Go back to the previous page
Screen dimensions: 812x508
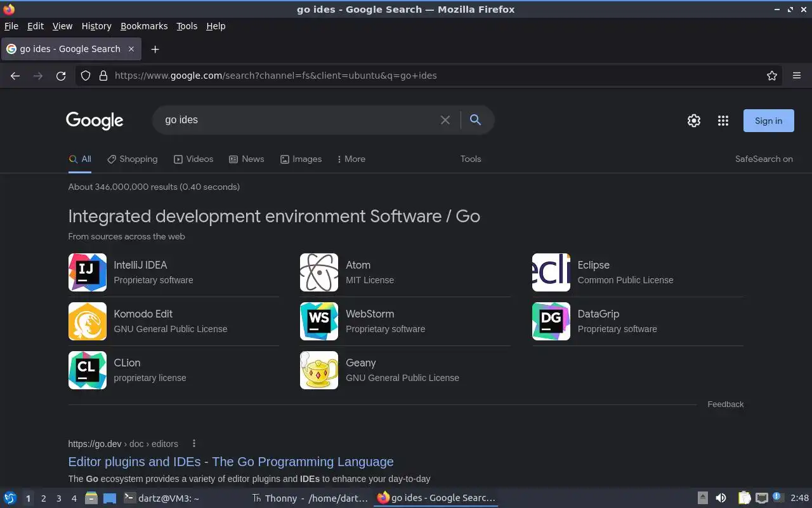click(15, 76)
